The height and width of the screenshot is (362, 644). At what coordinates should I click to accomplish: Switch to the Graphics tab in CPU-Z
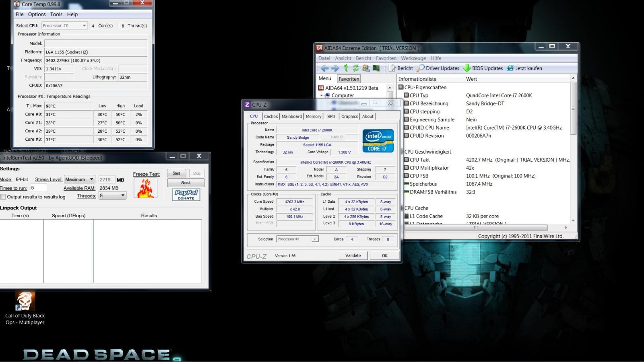[x=349, y=116]
